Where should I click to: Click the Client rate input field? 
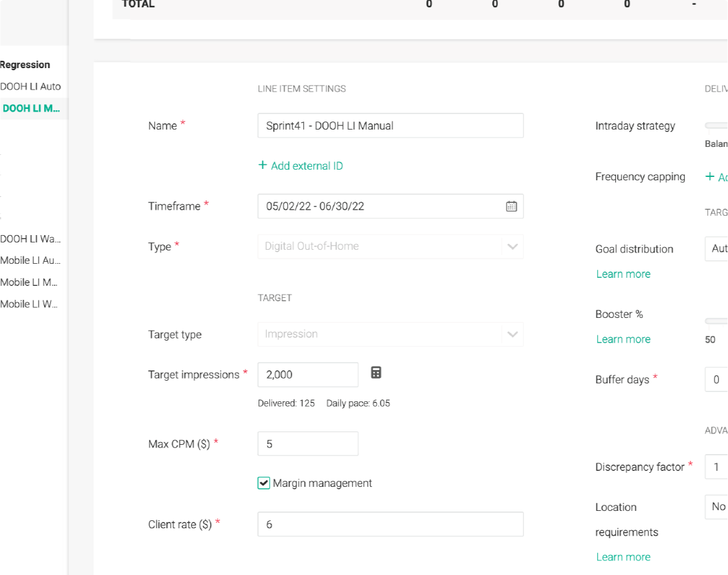click(391, 524)
